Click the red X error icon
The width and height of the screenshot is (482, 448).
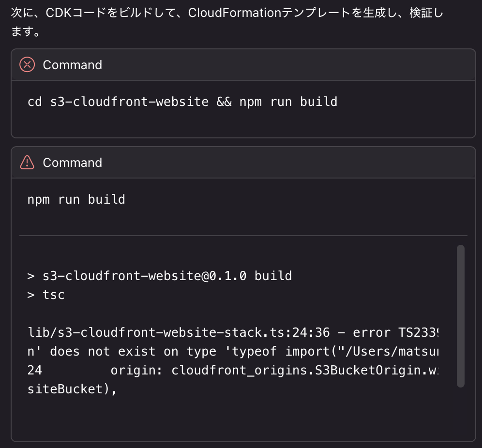pos(27,65)
